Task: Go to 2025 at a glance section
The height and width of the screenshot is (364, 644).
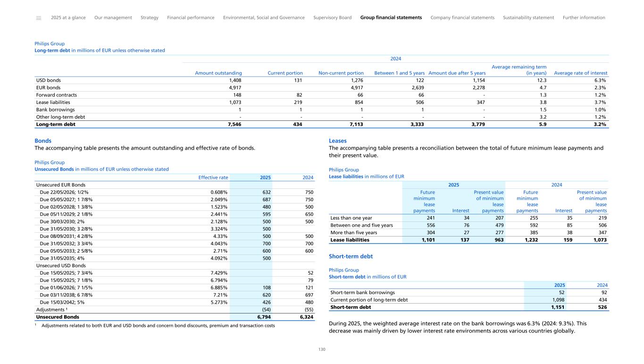Action: [x=68, y=17]
